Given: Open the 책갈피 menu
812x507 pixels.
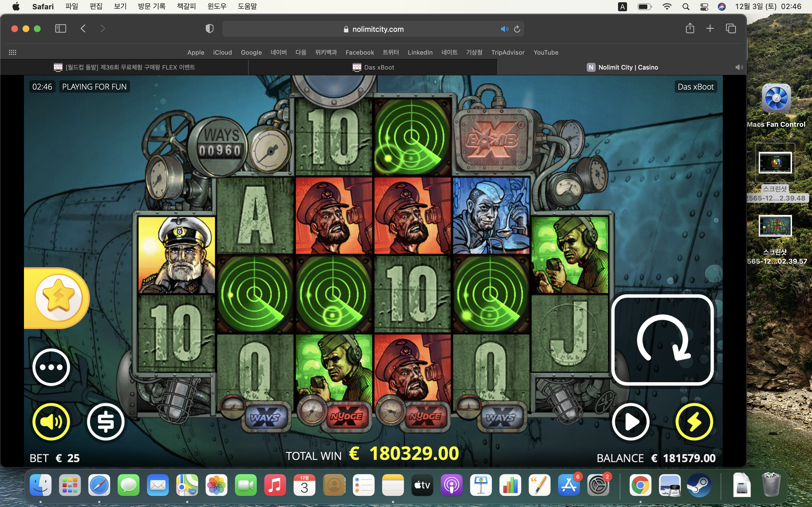Looking at the screenshot, I should coord(186,6).
